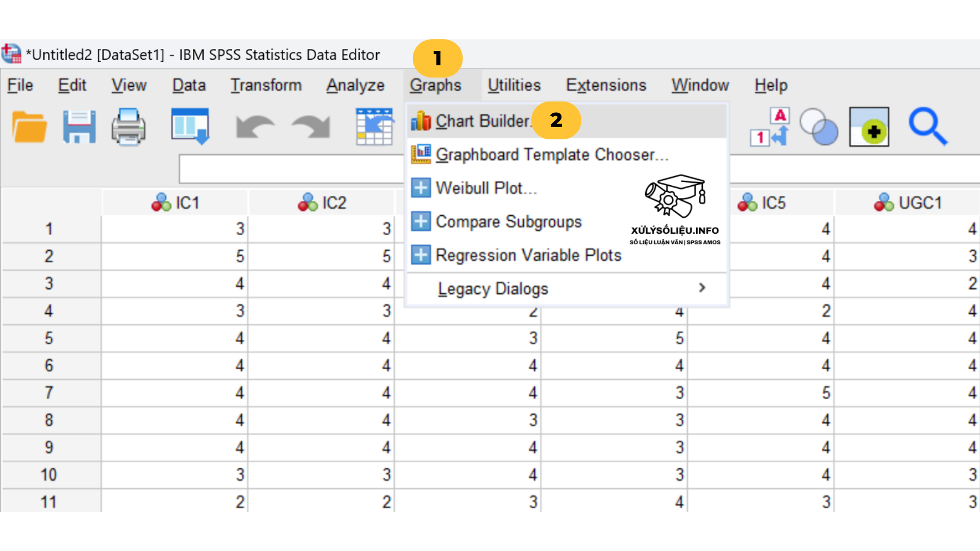Image resolution: width=980 pixels, height=551 pixels.
Task: Select Transform in the menu bar
Action: pyautogui.click(x=266, y=85)
